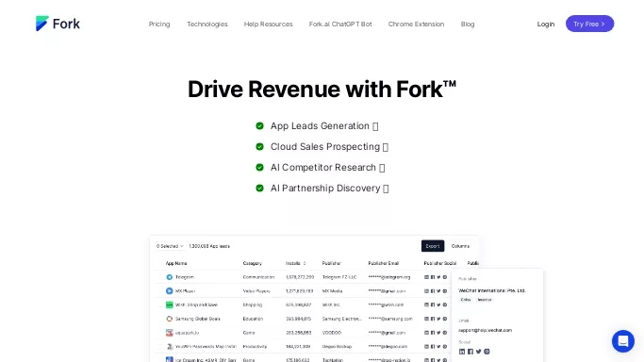Click the aquapark.io app icon

coord(169,333)
